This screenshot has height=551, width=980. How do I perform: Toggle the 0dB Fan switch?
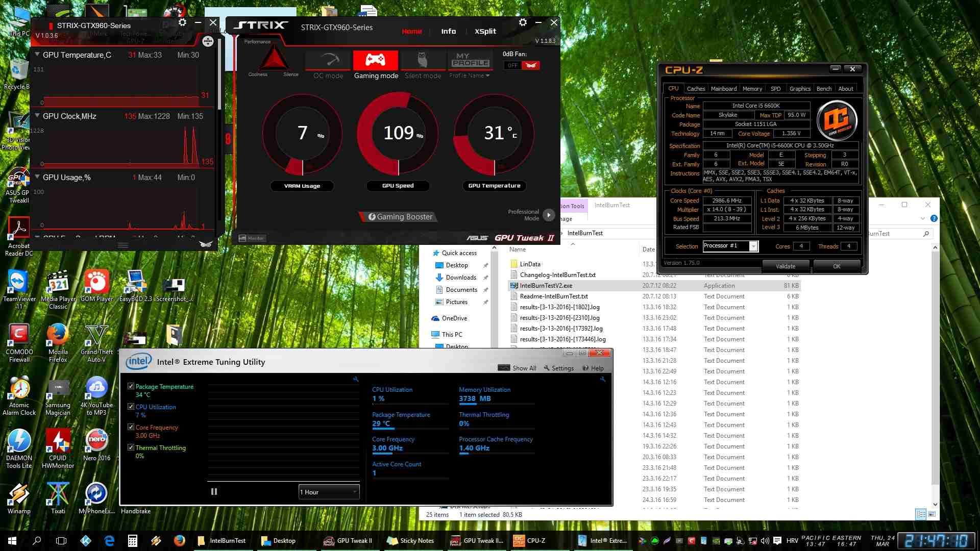tap(522, 65)
